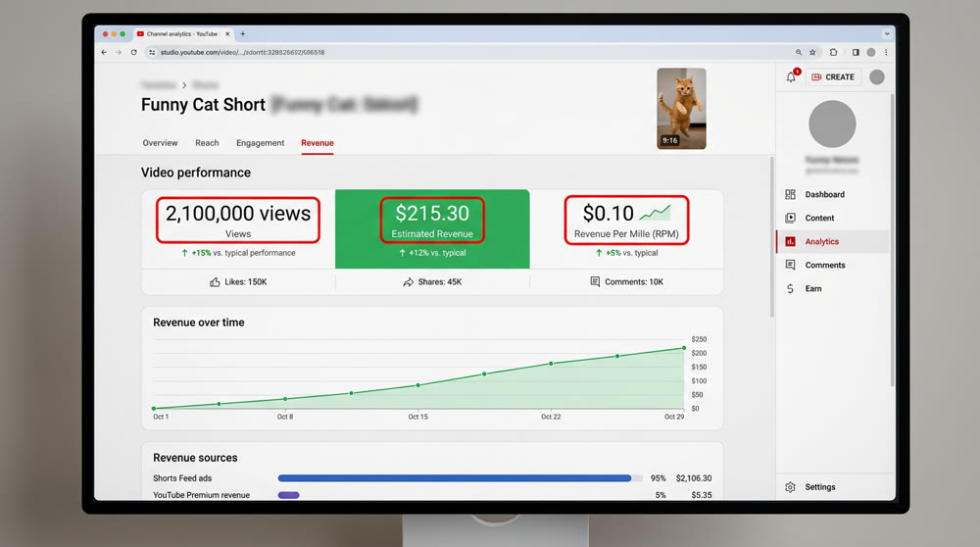Image resolution: width=980 pixels, height=547 pixels.
Task: Click the "Shorts Feed ads" label
Action: pos(182,478)
